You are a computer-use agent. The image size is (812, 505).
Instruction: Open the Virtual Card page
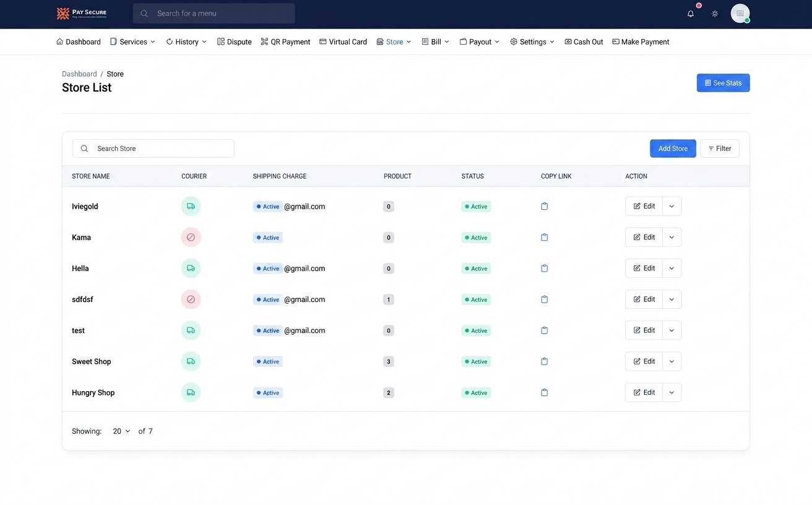point(343,41)
